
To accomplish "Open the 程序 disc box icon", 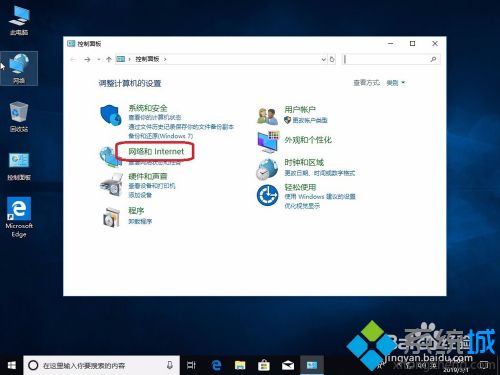I will [111, 217].
